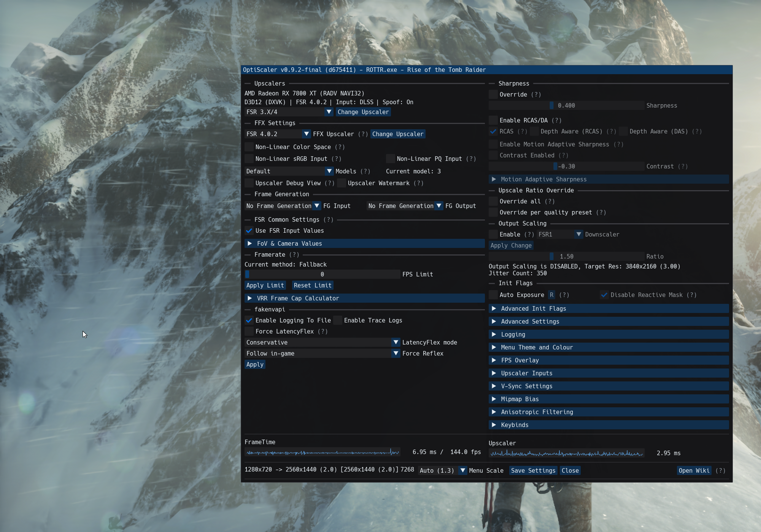Image resolution: width=761 pixels, height=532 pixels.
Task: Toggle Output Scaling Enable checkbox
Action: pos(493,234)
